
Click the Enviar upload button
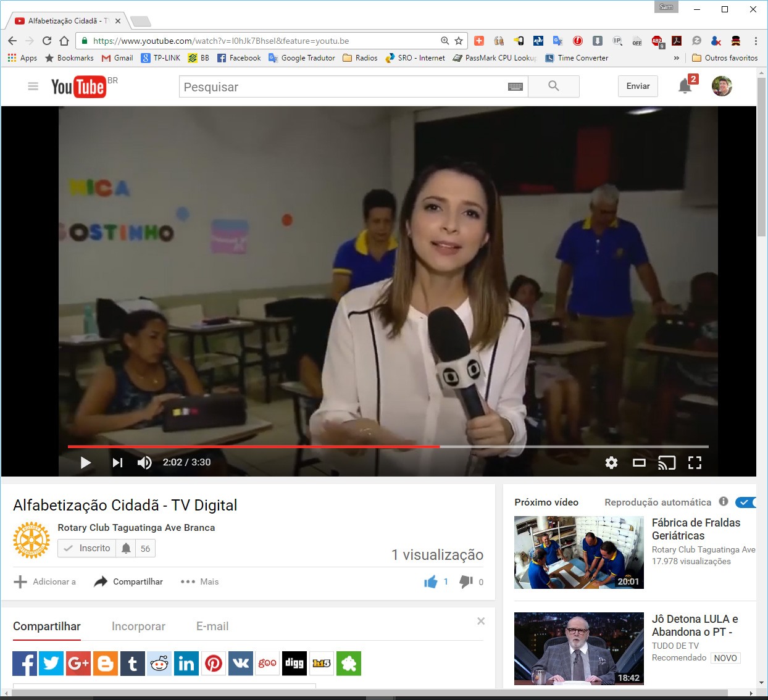[x=638, y=86]
